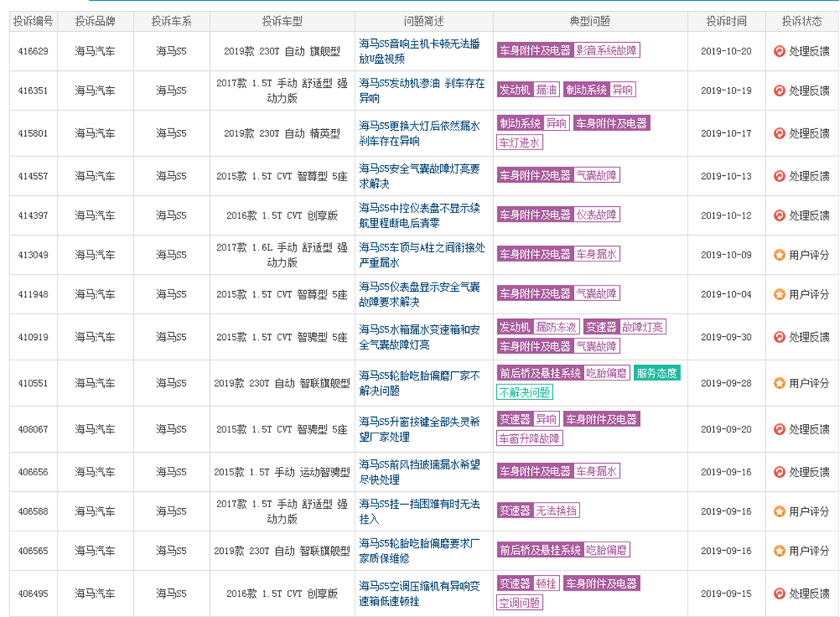This screenshot has width=840, height=617.
Task: Click the red feedback icon for complaint 408067
Action: 779,429
